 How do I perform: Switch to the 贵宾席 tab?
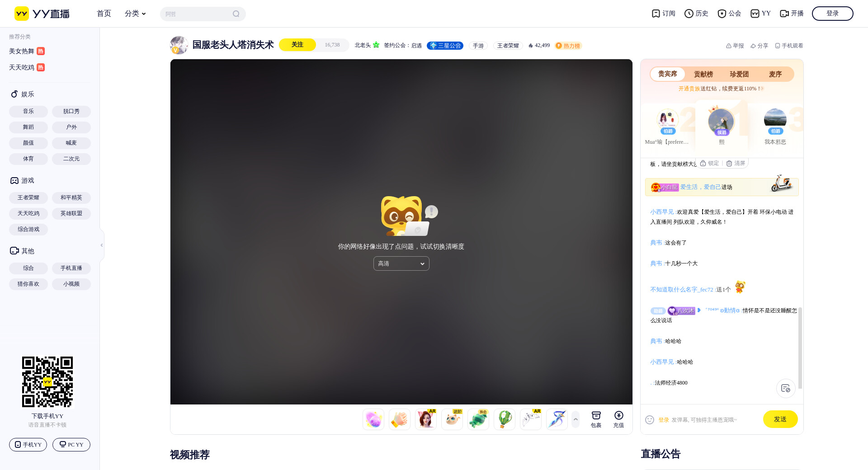tap(668, 74)
